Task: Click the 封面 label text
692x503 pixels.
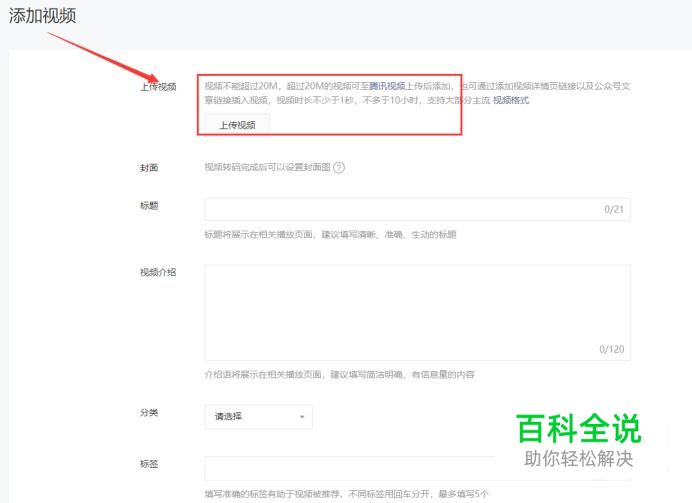Action: 149,168
